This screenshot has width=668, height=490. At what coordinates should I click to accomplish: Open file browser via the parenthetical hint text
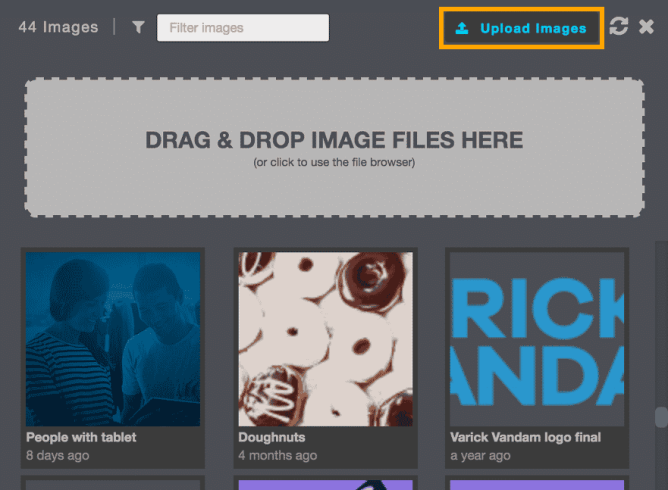tap(334, 162)
